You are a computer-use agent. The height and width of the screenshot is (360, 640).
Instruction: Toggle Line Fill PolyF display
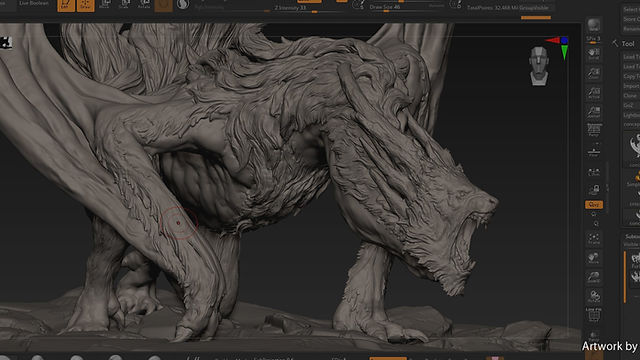593,316
